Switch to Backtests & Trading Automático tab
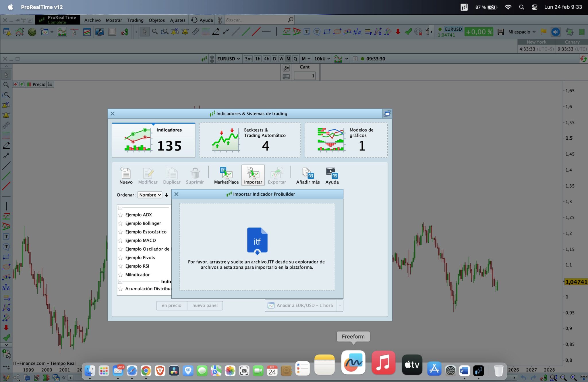 point(250,140)
